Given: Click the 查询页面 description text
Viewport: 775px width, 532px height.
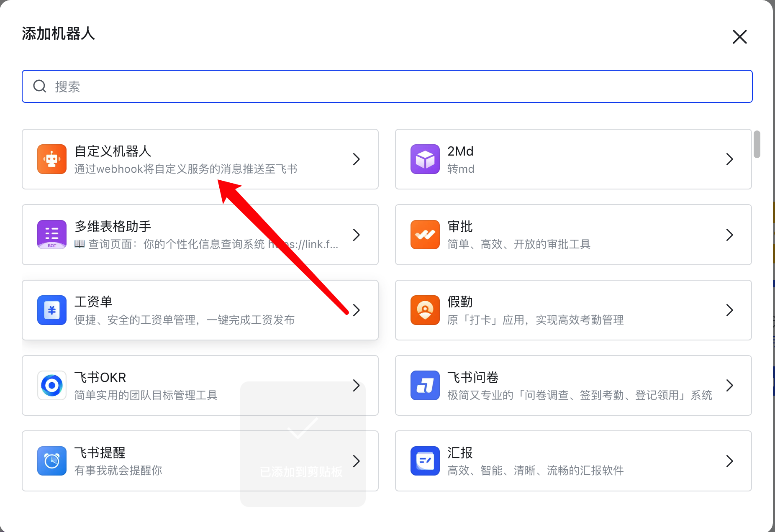Looking at the screenshot, I should 206,244.
